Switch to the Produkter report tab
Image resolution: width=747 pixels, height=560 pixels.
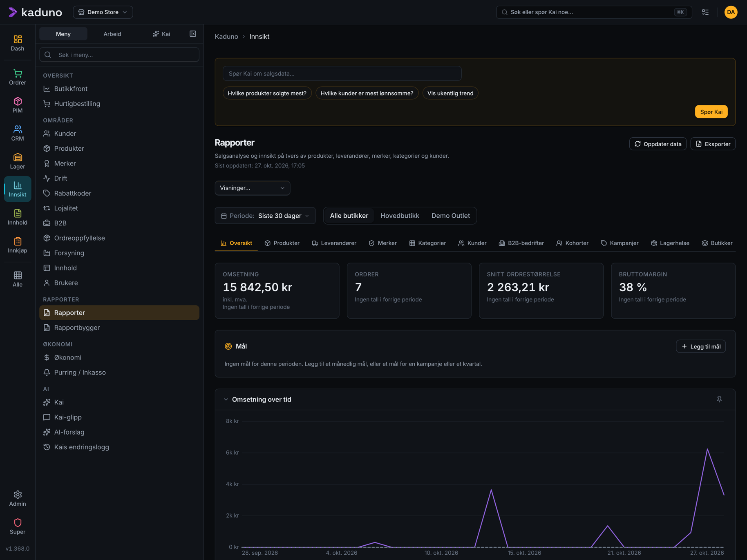pos(282,243)
